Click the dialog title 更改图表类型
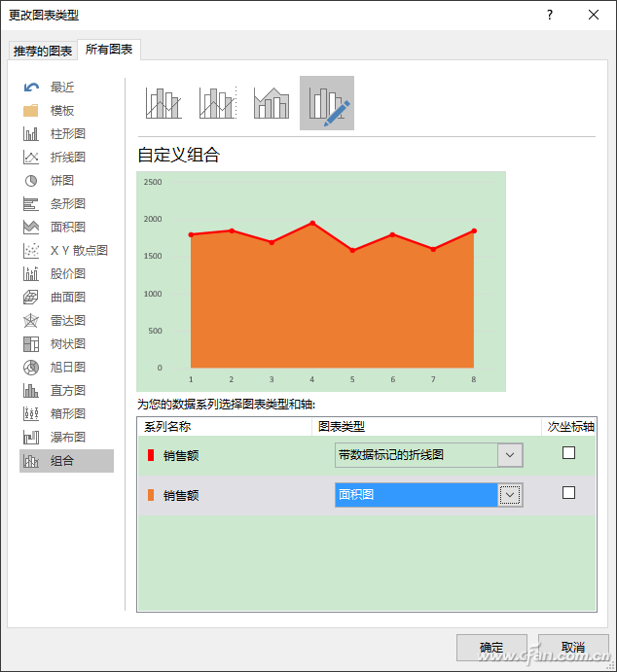The image size is (617, 672). 44,15
